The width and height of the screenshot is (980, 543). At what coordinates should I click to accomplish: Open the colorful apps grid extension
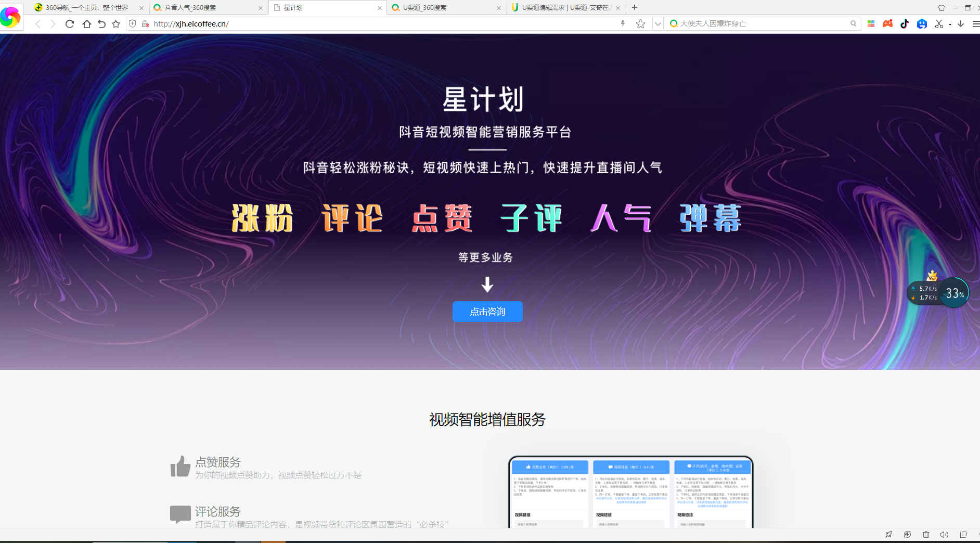coord(871,24)
